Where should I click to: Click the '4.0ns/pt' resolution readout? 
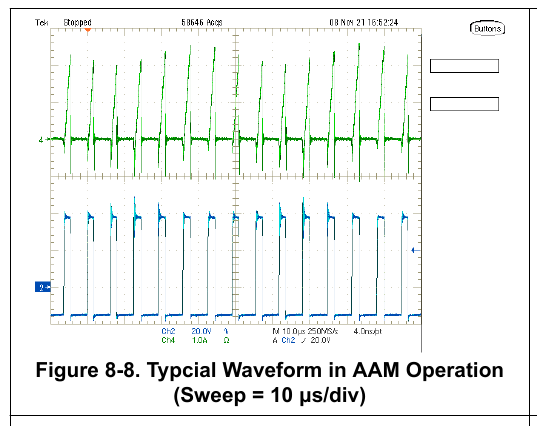[x=367, y=331]
